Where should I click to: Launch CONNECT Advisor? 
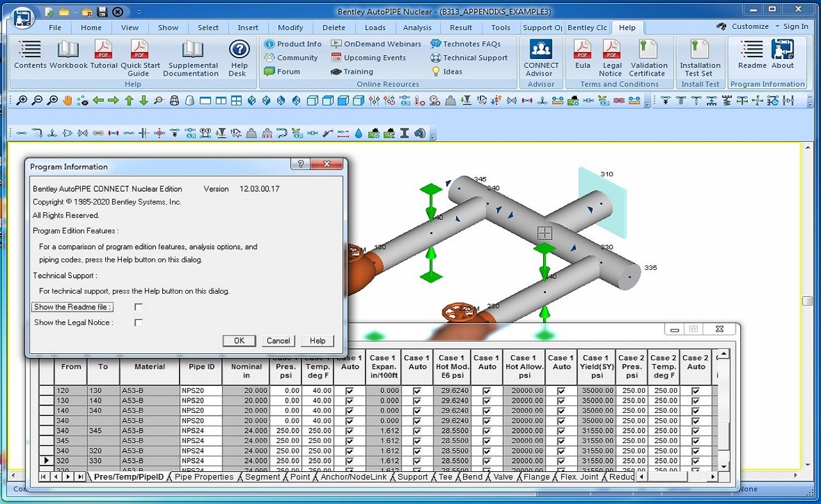pyautogui.click(x=541, y=58)
